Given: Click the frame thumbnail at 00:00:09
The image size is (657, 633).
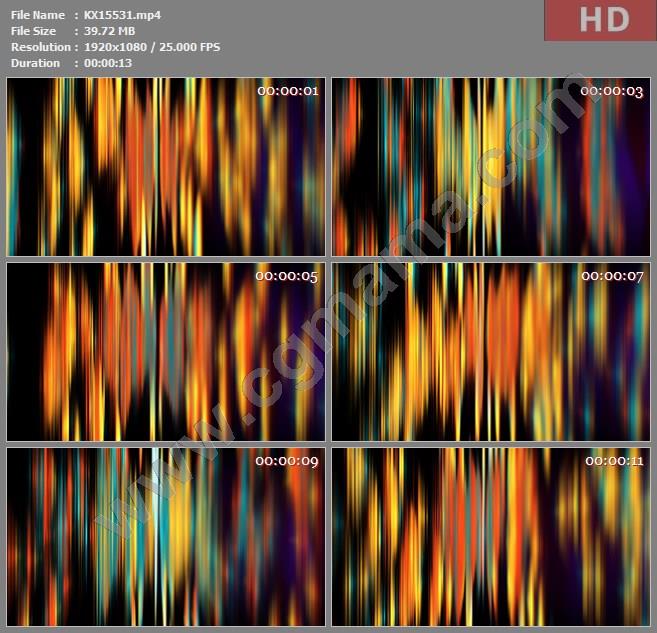Looking at the screenshot, I should [166, 536].
